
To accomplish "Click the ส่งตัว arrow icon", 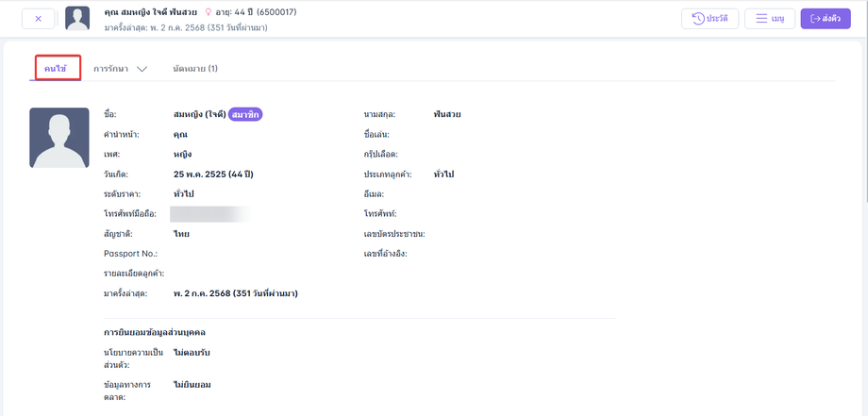I will tap(815, 19).
